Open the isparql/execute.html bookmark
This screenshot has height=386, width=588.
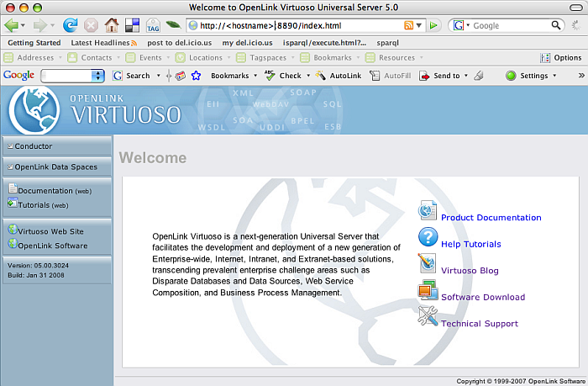[x=324, y=43]
